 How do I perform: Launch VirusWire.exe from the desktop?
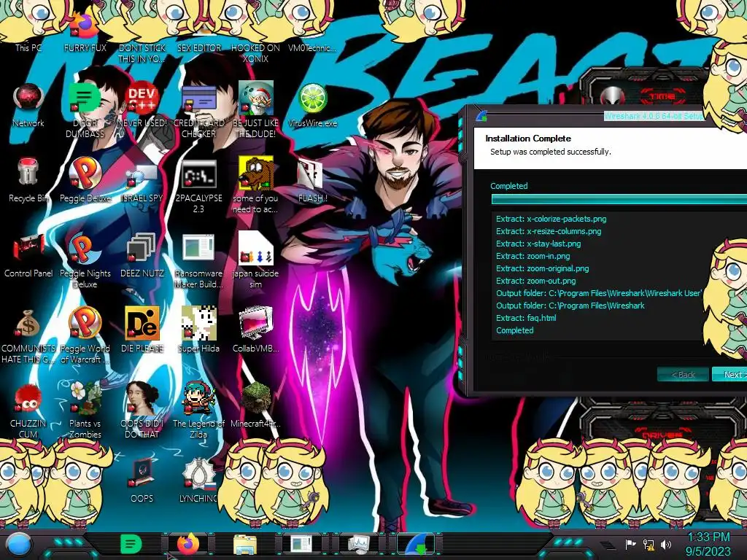click(312, 105)
